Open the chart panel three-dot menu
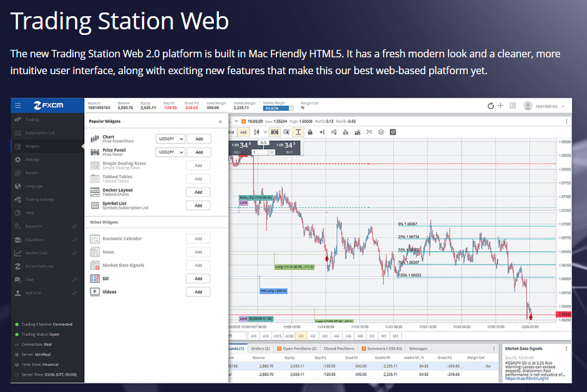 566,122
